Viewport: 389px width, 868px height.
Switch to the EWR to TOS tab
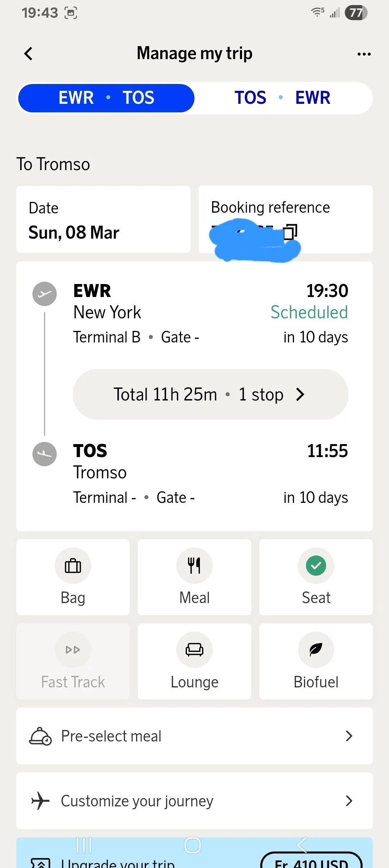coord(106,98)
